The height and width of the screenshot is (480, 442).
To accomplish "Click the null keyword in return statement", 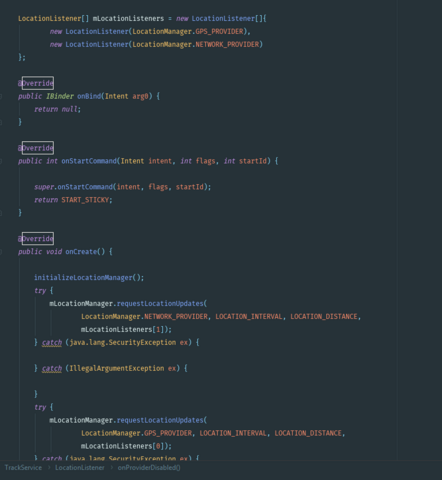I will pyautogui.click(x=69, y=109).
